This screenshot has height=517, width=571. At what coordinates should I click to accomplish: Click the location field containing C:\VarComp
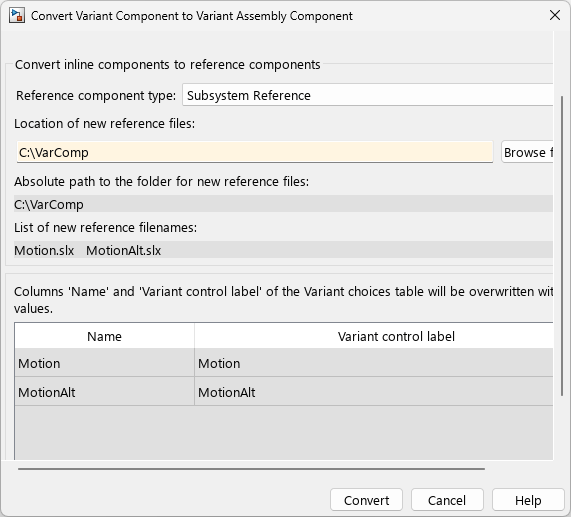tap(255, 152)
